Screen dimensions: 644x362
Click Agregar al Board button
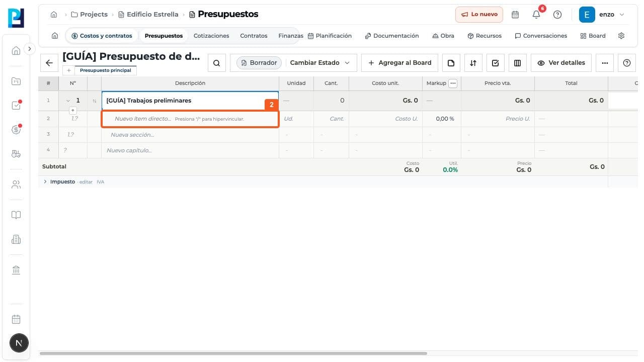400,63
